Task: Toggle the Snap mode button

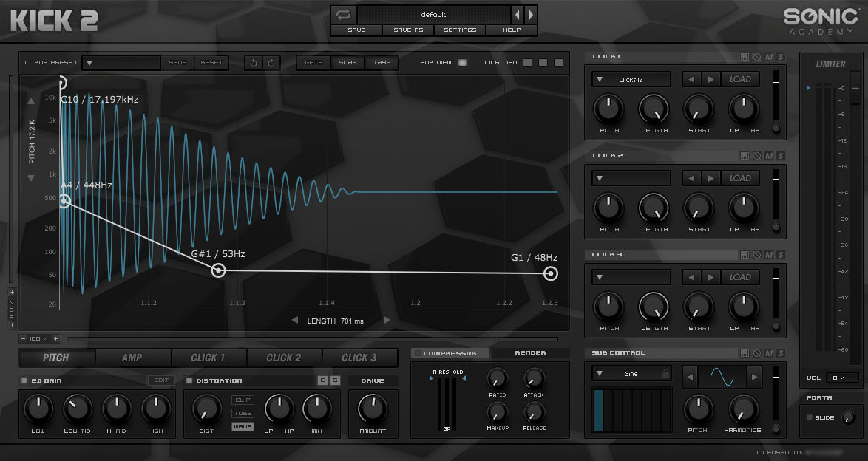Action: tap(347, 63)
